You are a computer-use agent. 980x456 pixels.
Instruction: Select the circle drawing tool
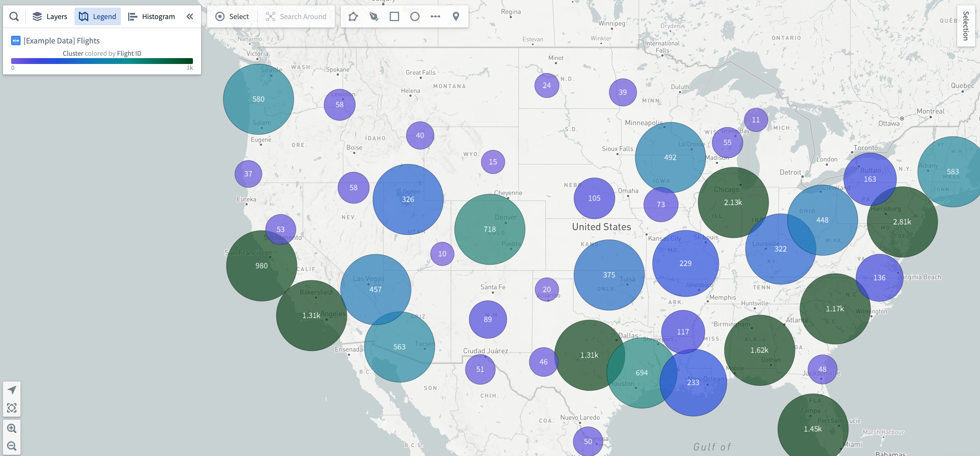tap(415, 16)
